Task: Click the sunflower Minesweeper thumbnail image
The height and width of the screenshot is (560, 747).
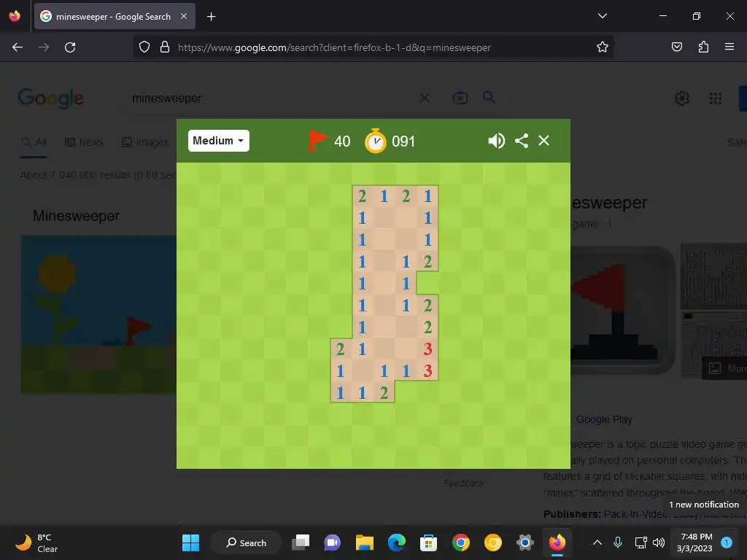Action: (x=98, y=314)
